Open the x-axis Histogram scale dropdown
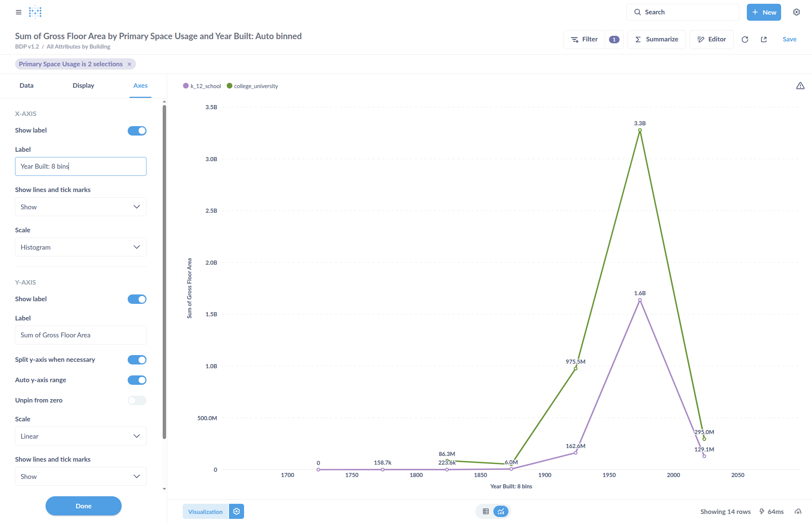Image resolution: width=812 pixels, height=523 pixels. 81,247
